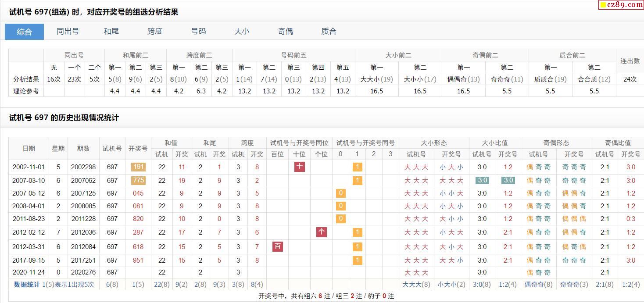Click the 24次 连出数 value
The image size is (644, 303).
click(x=630, y=79)
